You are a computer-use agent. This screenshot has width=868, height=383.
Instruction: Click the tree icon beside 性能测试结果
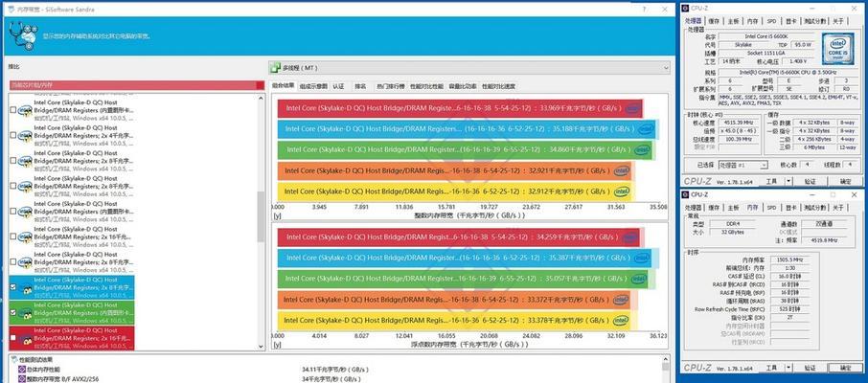pyautogui.click(x=13, y=360)
